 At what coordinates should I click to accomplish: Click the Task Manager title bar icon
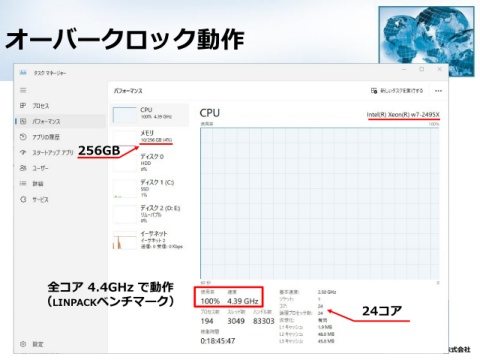(23, 73)
